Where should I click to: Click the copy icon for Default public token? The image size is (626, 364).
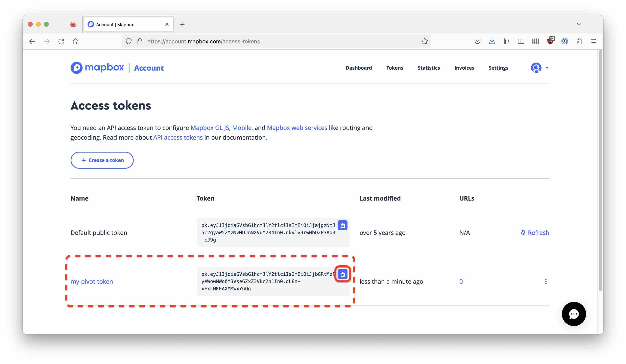click(x=343, y=225)
